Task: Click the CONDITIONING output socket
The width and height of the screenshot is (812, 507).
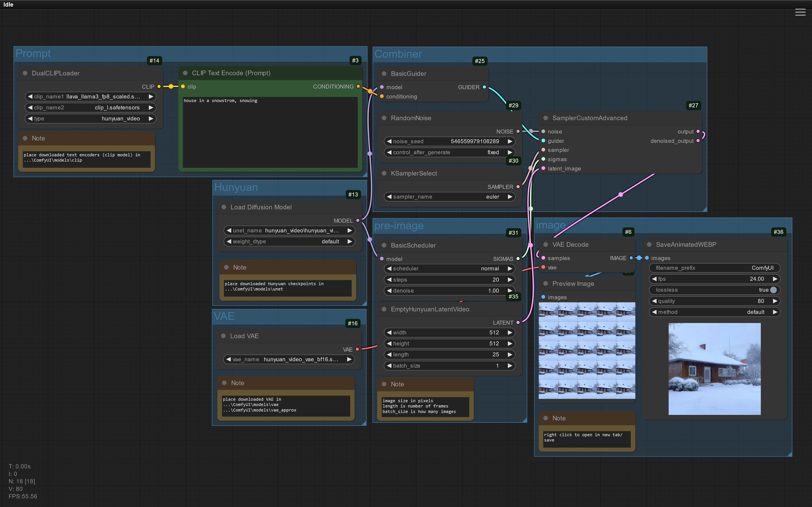Action: (358, 87)
